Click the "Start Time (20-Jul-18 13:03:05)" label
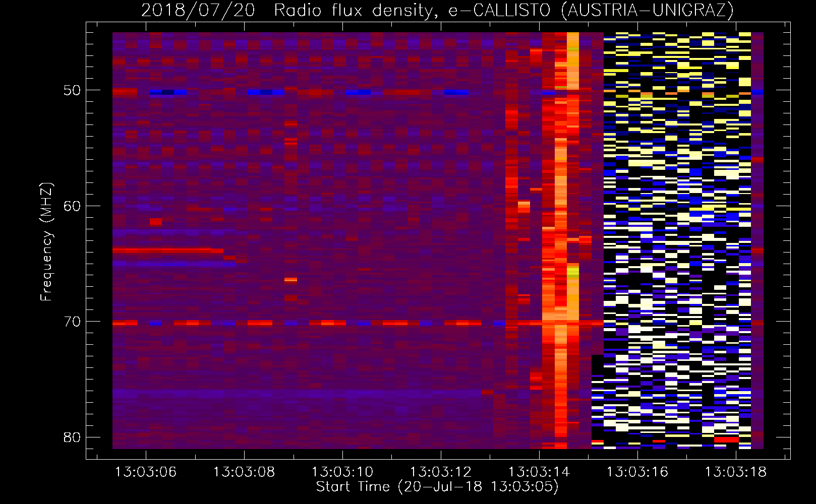Screen dimensions: 816x504 point(437,487)
